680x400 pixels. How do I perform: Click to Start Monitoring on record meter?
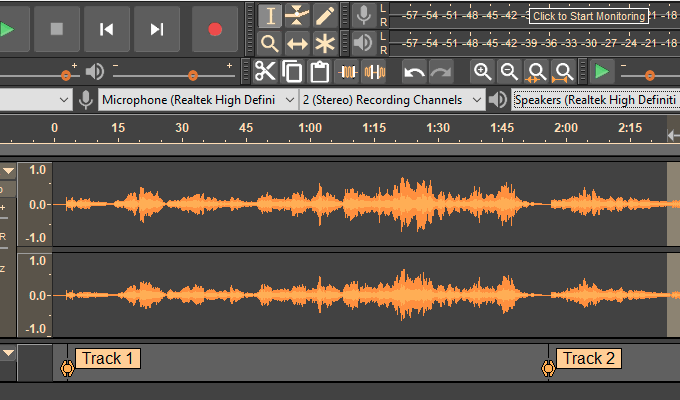[x=588, y=16]
